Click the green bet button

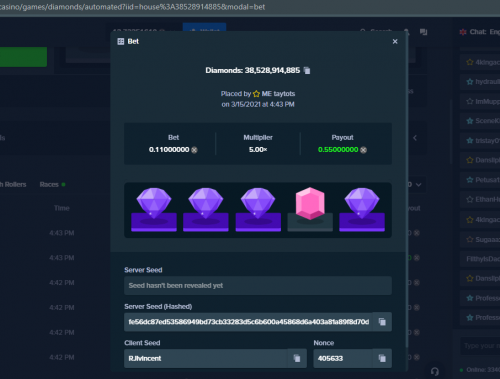[x=23, y=57]
